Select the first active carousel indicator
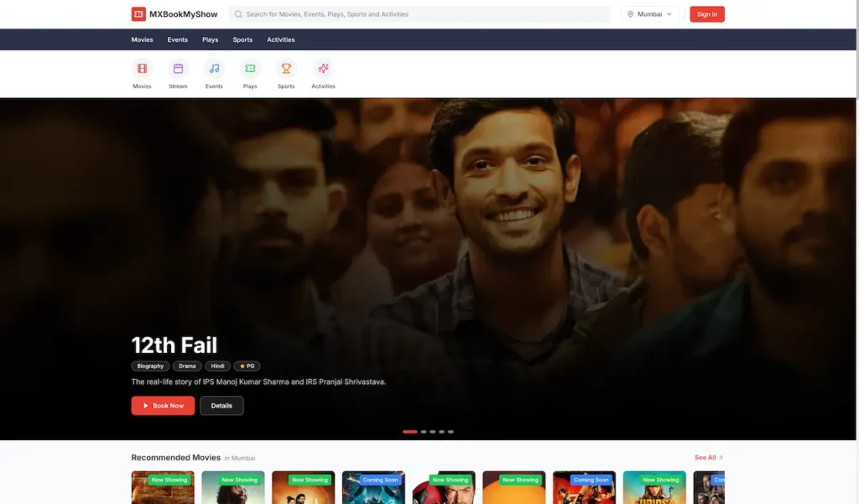The image size is (859, 504). point(409,432)
